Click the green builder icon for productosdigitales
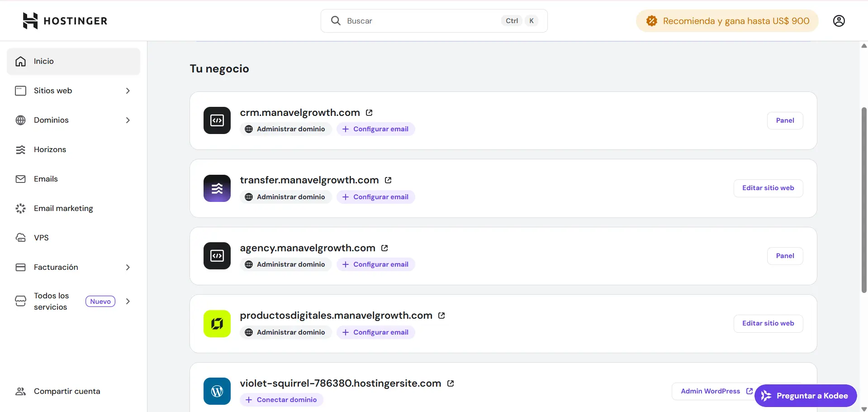Image resolution: width=868 pixels, height=412 pixels. [217, 324]
